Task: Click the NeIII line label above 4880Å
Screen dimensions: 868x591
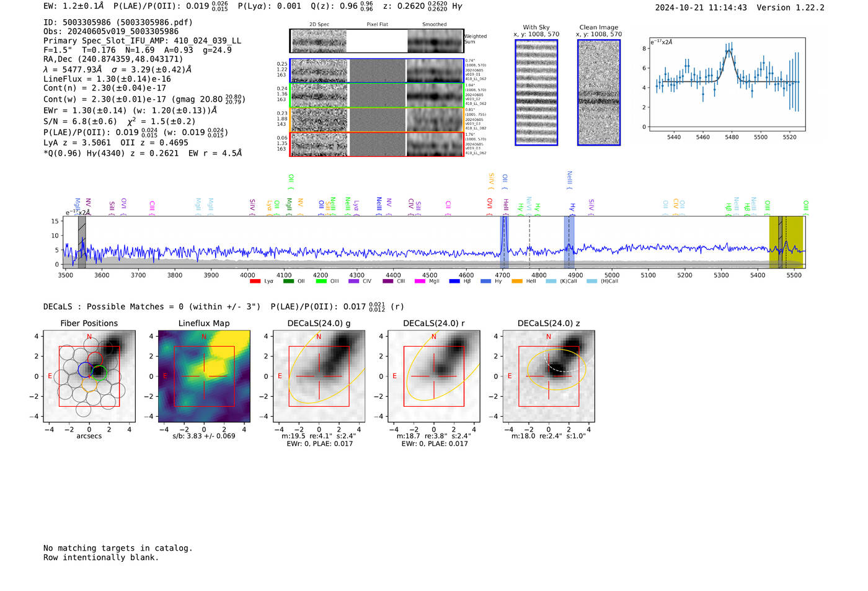Action: 569,180
